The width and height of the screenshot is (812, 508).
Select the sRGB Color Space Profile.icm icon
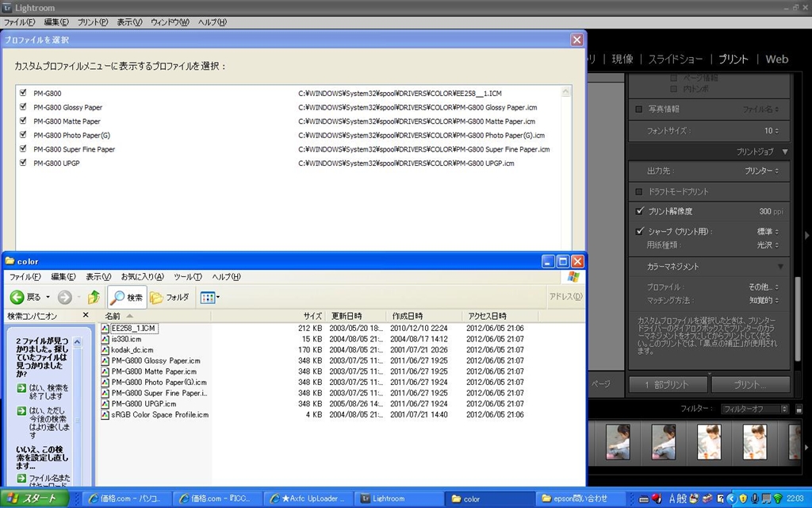(x=105, y=414)
